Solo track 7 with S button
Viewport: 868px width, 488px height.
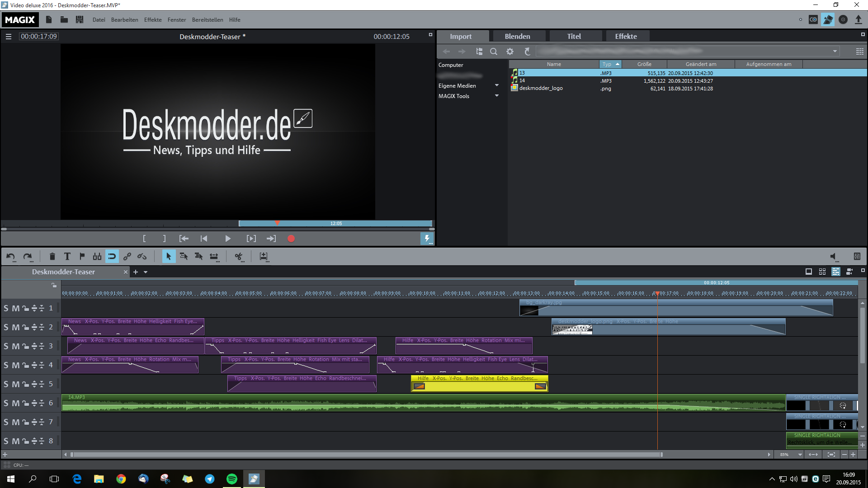(6, 422)
